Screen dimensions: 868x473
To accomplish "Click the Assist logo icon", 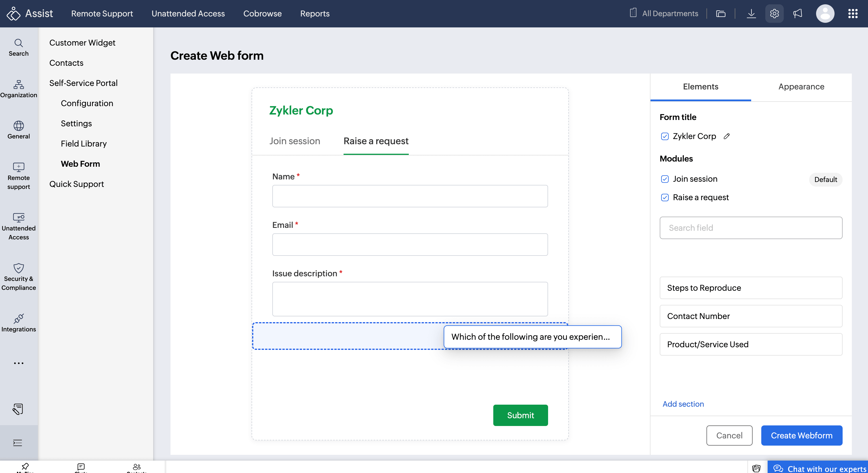I will point(14,14).
